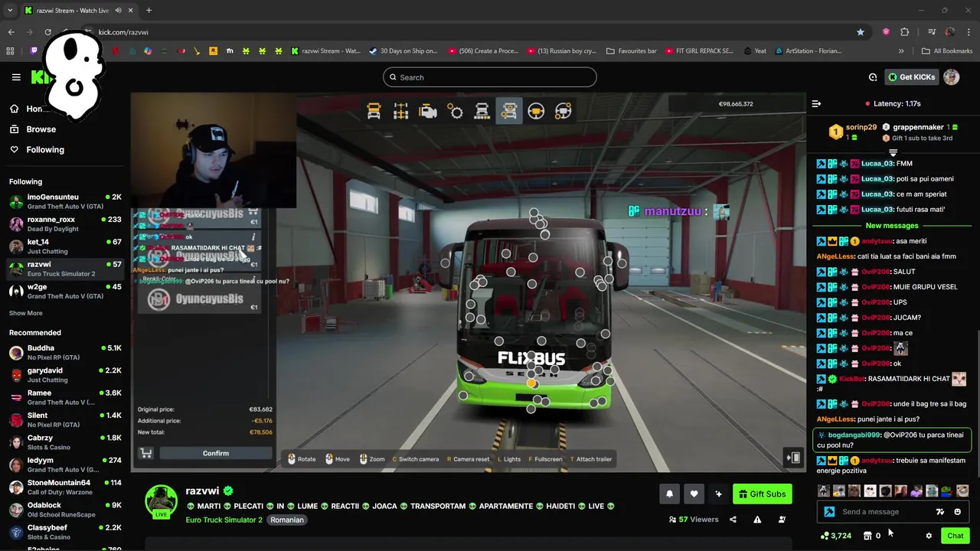Click sorinp29 top gifter entry
Viewport: 980px width, 551px height.
coord(851,132)
